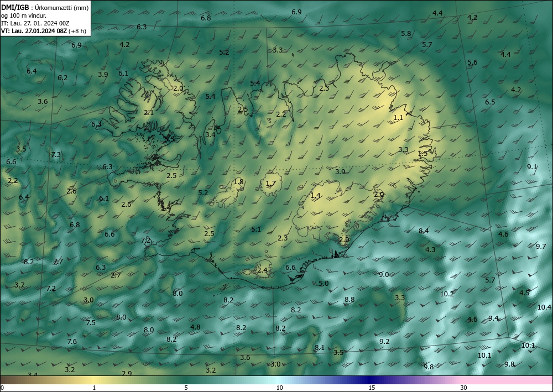Viewport: 553px width, 392px height.
Task: Select the 8.4 precipitation value
Action: click(424, 231)
